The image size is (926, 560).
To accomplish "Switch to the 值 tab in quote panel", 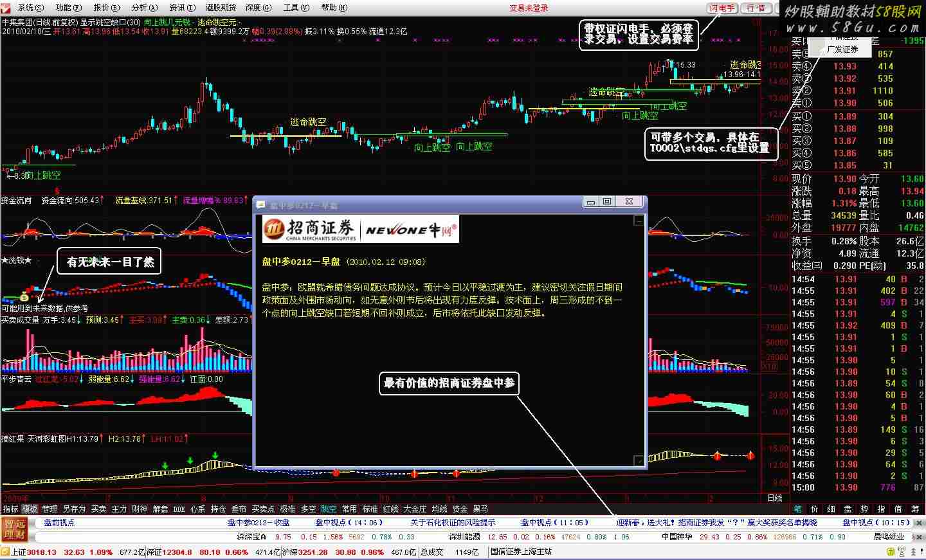I will click(898, 509).
